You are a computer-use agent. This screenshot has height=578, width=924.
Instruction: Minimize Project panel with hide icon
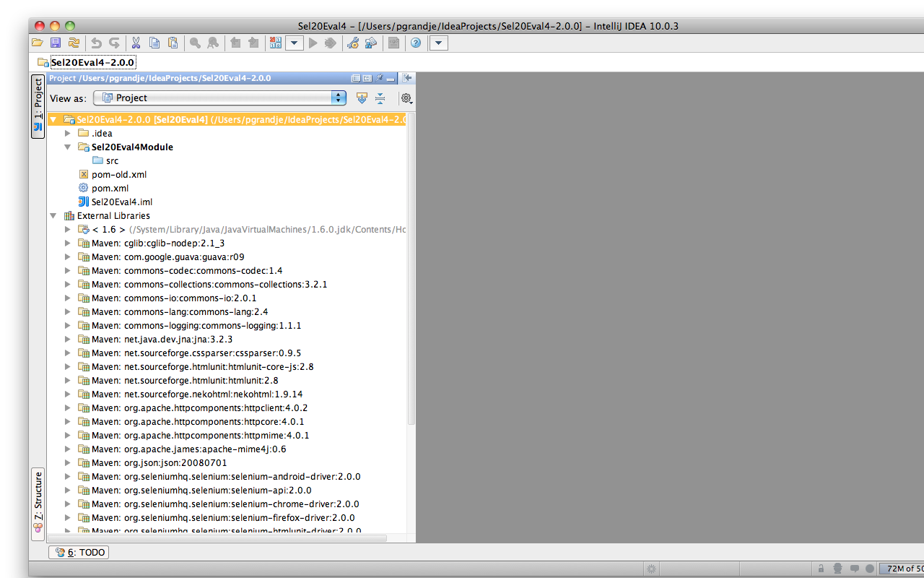(x=390, y=78)
